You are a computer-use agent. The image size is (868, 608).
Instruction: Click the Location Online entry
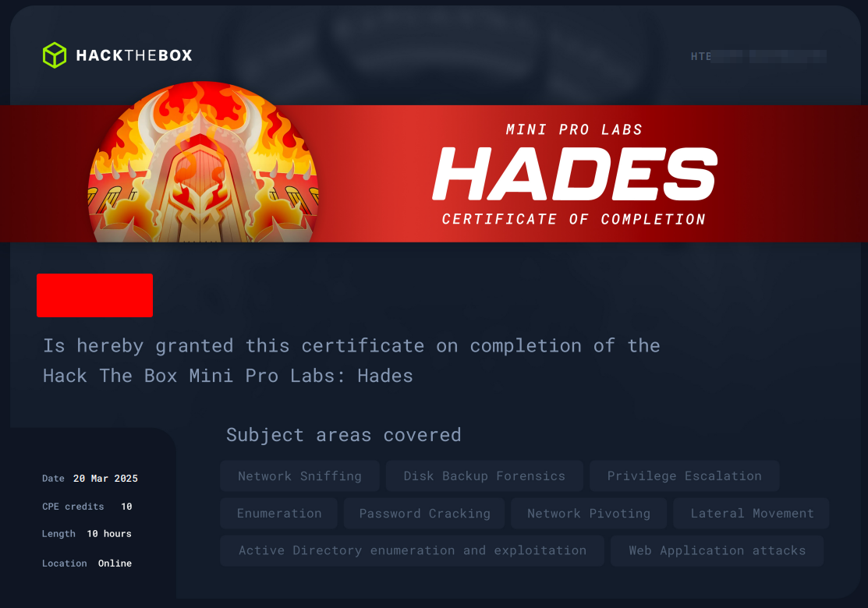click(x=87, y=564)
